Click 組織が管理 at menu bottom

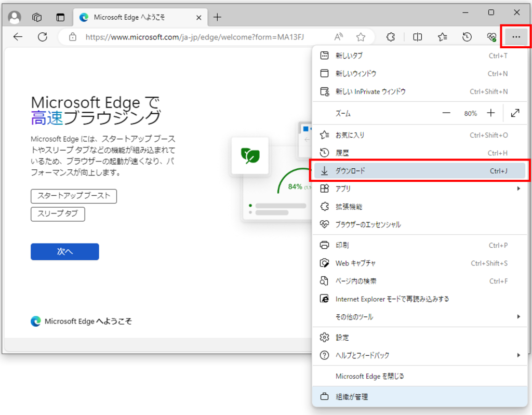pyautogui.click(x=419, y=397)
